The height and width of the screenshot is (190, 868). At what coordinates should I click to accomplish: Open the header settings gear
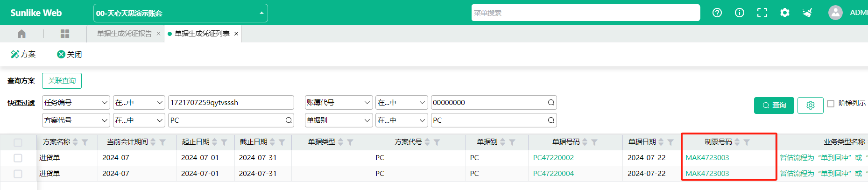(785, 13)
